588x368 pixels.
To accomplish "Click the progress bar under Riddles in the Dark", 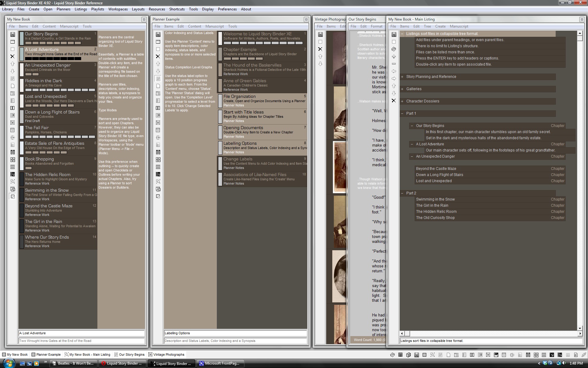I will (x=60, y=90).
